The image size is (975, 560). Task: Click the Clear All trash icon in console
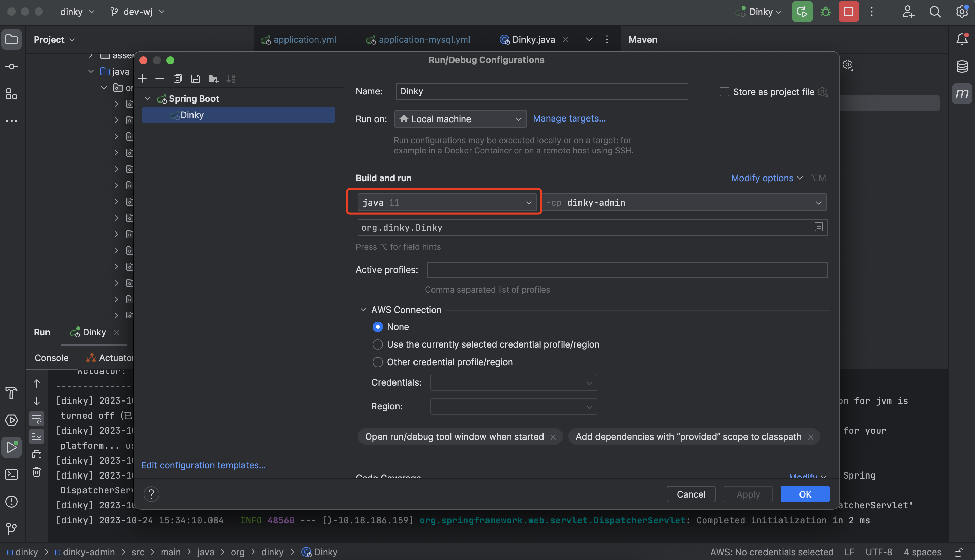(x=37, y=472)
